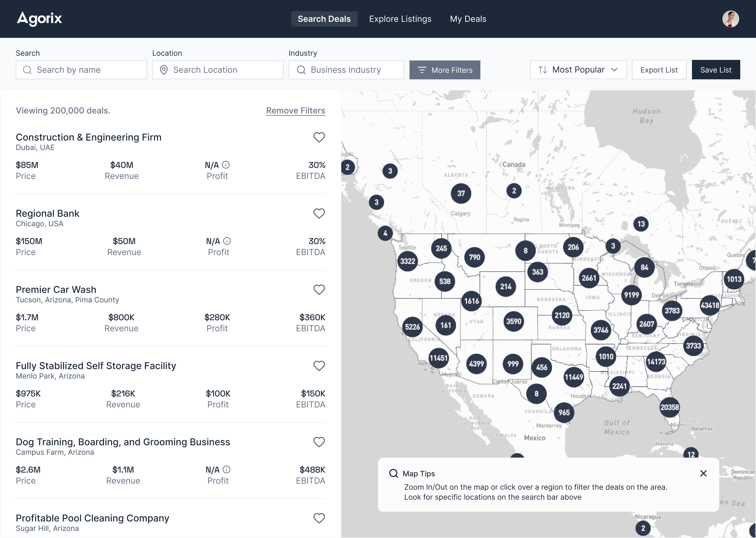Select the 3322 cluster near Seattle

[407, 261]
